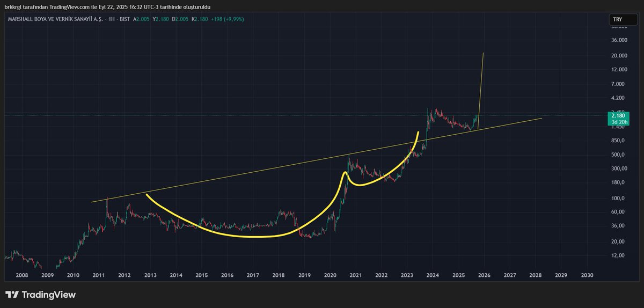The width and height of the screenshot is (644, 308).
Task: Click the 7.000 price axis label
Action: click(619, 84)
